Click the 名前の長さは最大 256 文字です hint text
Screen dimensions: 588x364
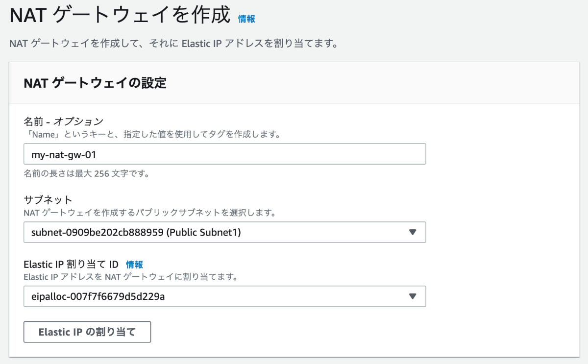(86, 173)
